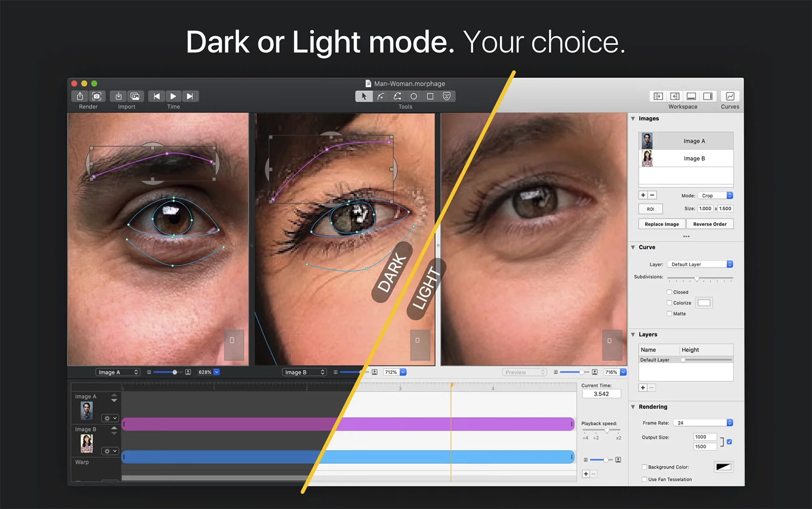Collapse the Curve section
Image resolution: width=812 pixels, height=509 pixels.
(633, 248)
